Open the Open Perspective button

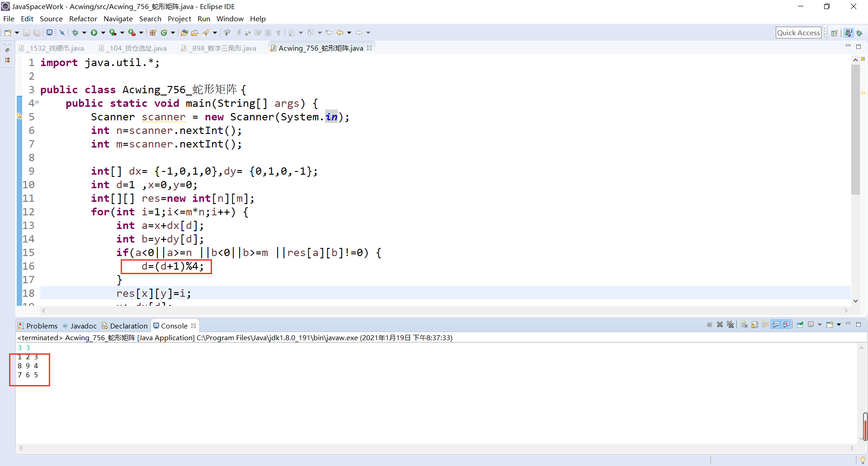pos(835,33)
